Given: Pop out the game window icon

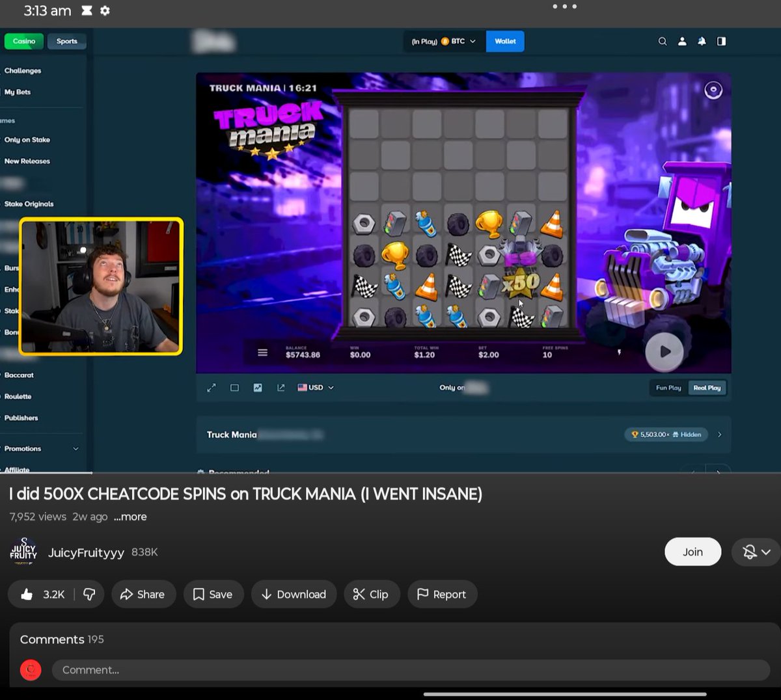Looking at the screenshot, I should point(281,388).
